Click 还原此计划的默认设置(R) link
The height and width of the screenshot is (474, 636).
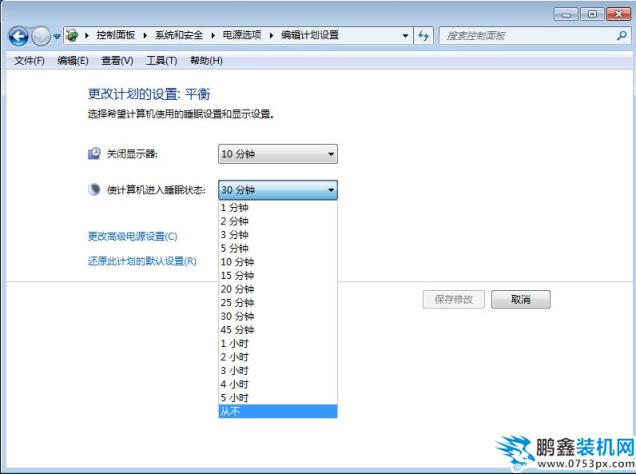pyautogui.click(x=142, y=261)
